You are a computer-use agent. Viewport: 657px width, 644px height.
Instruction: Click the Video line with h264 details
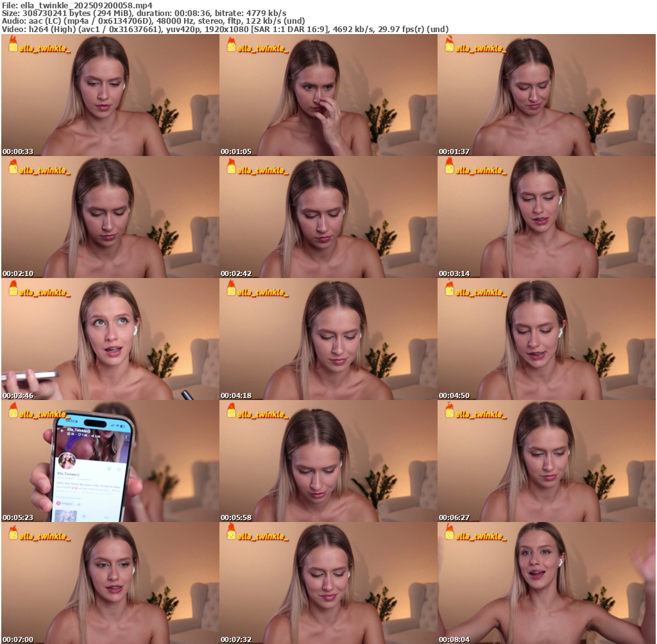point(225,29)
